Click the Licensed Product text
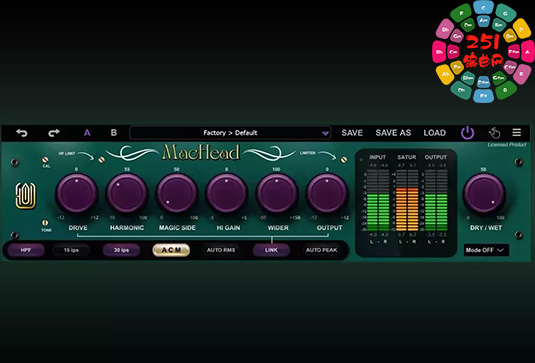 point(507,145)
